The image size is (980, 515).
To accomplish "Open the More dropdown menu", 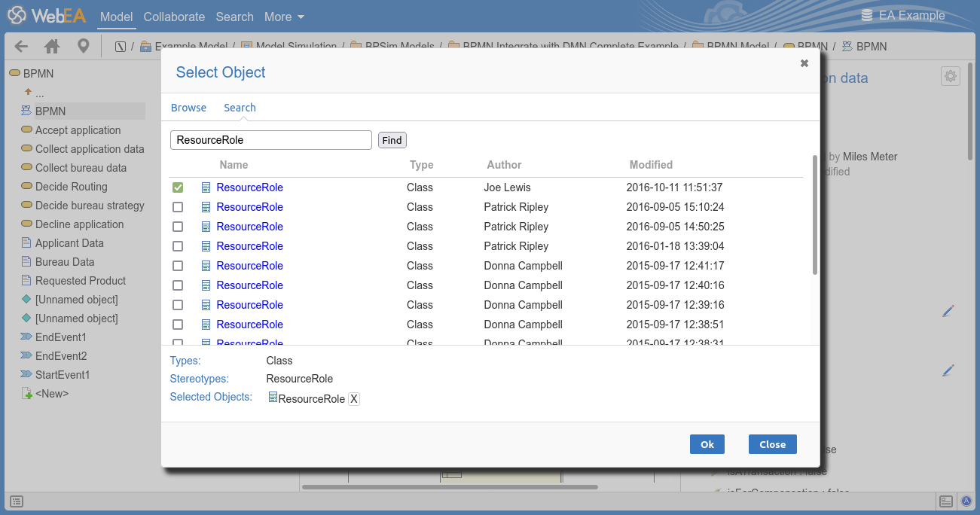I will click(x=284, y=17).
